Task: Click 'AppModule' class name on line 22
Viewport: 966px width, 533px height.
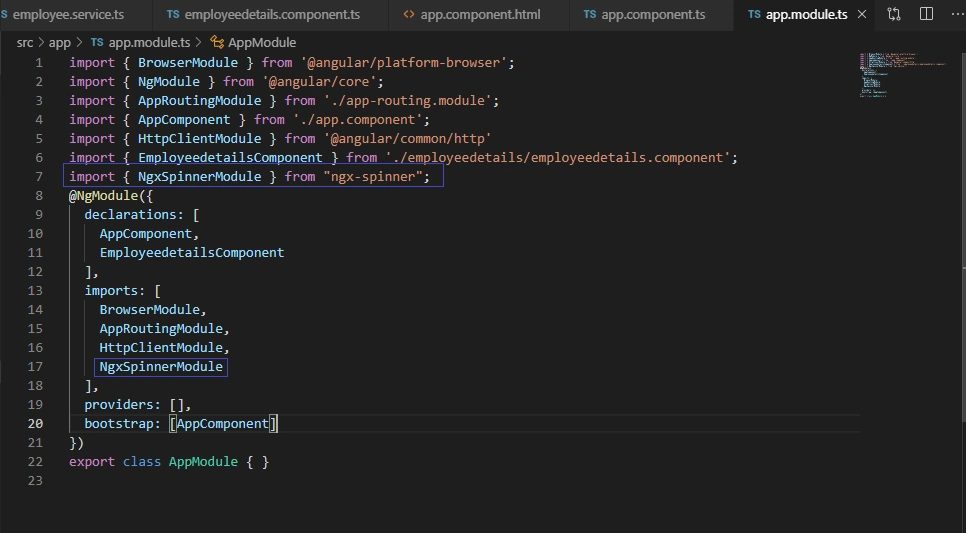Action: tap(203, 462)
